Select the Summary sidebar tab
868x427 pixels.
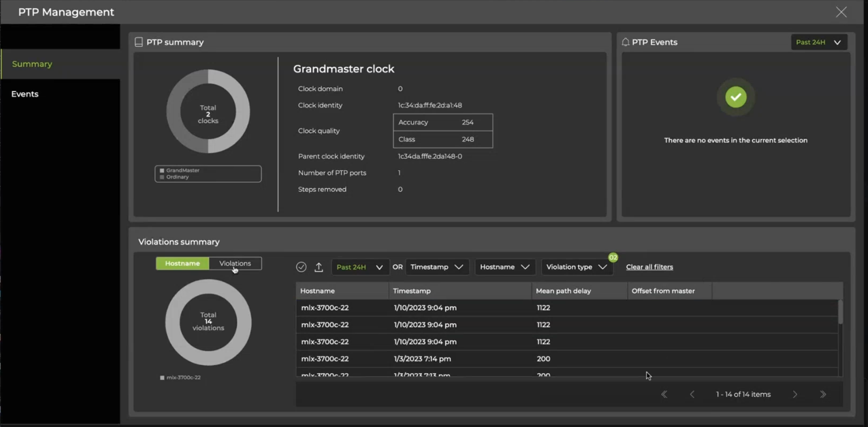(x=32, y=64)
